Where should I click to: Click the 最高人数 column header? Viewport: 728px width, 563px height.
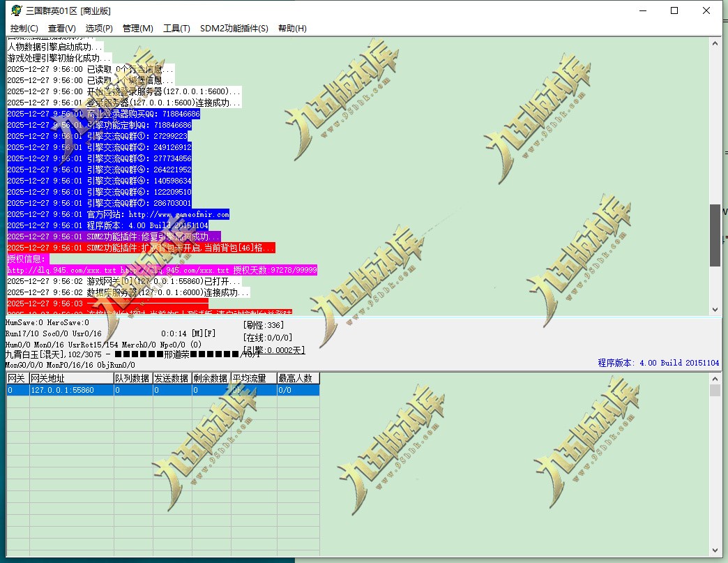[x=298, y=378]
